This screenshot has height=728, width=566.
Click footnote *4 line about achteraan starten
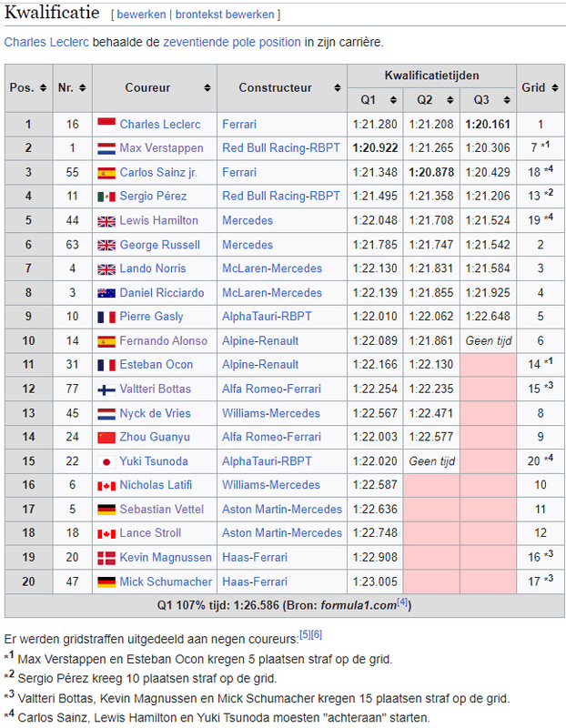tap(217, 716)
